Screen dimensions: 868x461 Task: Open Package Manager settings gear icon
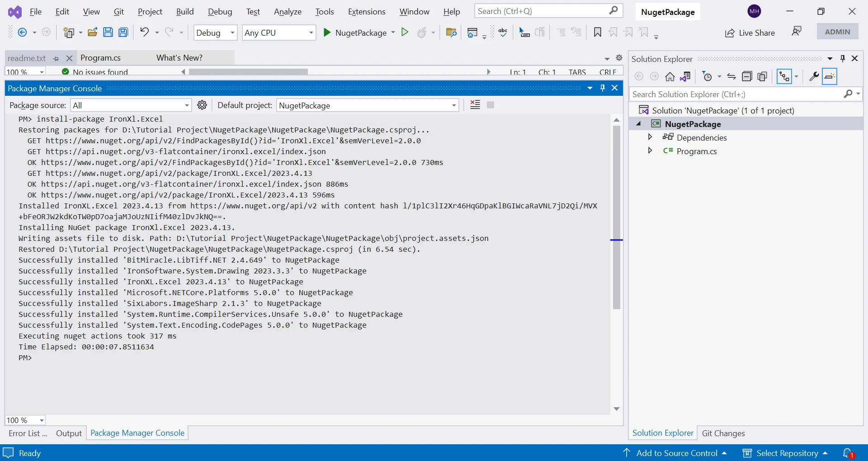tap(202, 105)
